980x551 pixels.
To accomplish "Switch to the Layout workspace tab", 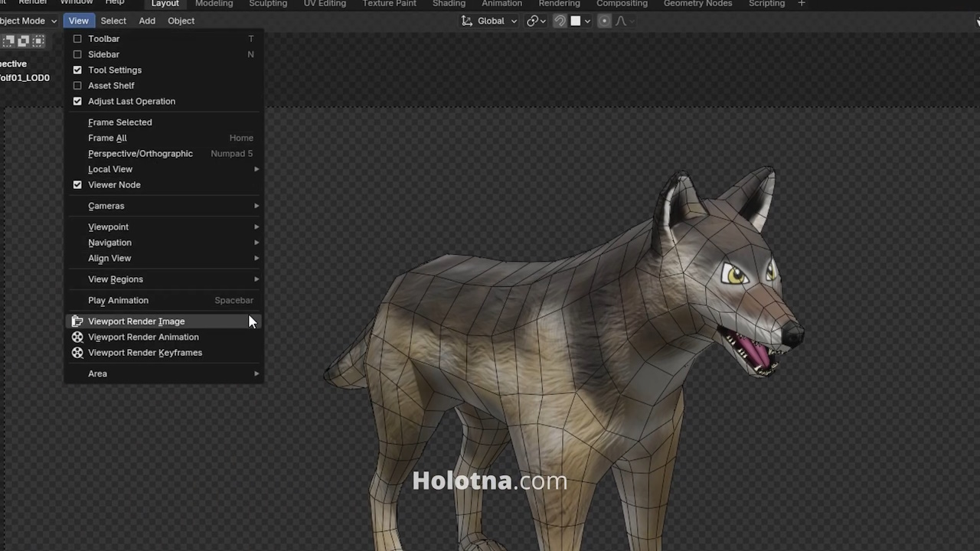I will [165, 4].
